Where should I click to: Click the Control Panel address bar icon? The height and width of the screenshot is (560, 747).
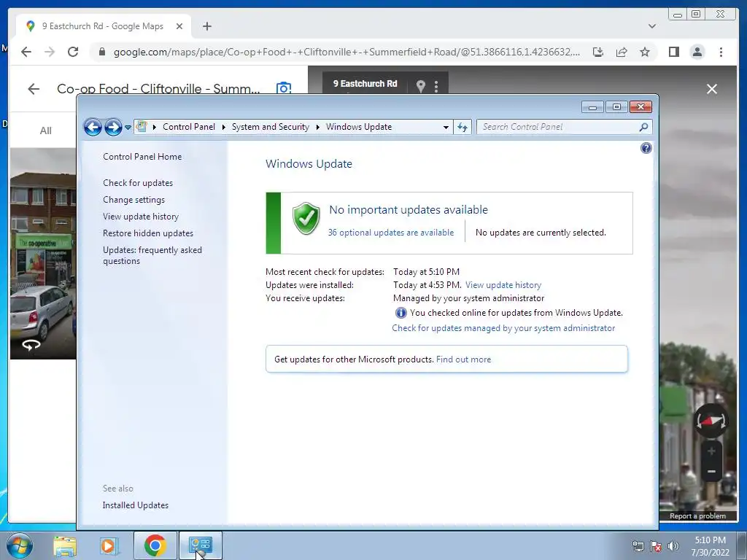point(142,127)
